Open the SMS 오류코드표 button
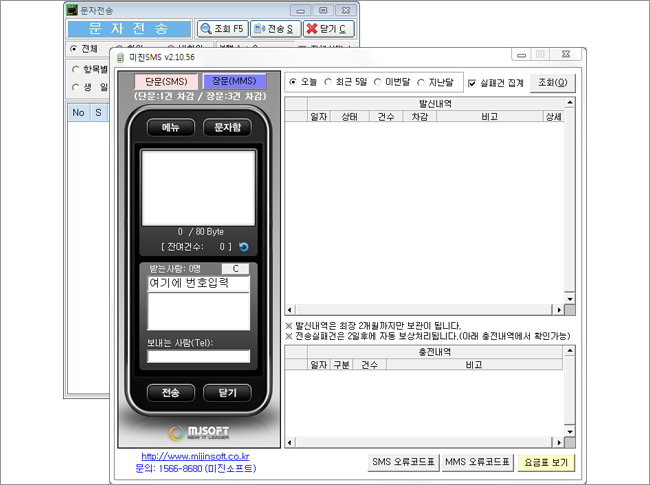The width and height of the screenshot is (650, 485). [403, 463]
